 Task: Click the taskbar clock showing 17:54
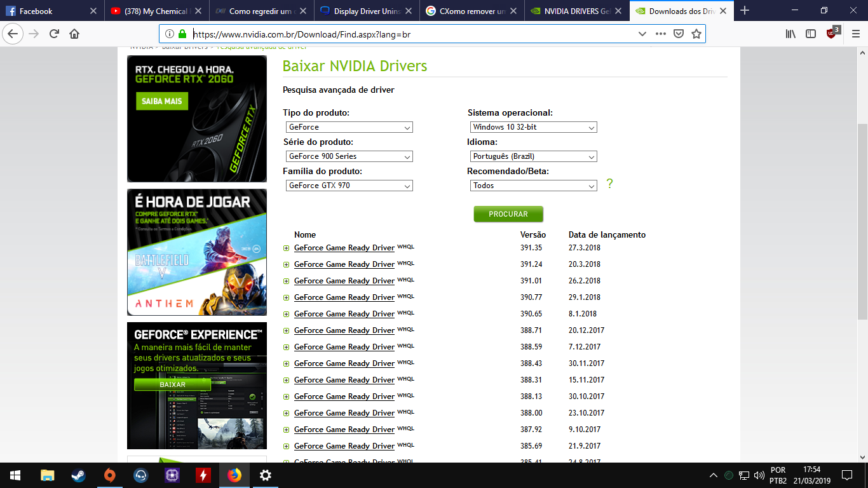(x=811, y=475)
